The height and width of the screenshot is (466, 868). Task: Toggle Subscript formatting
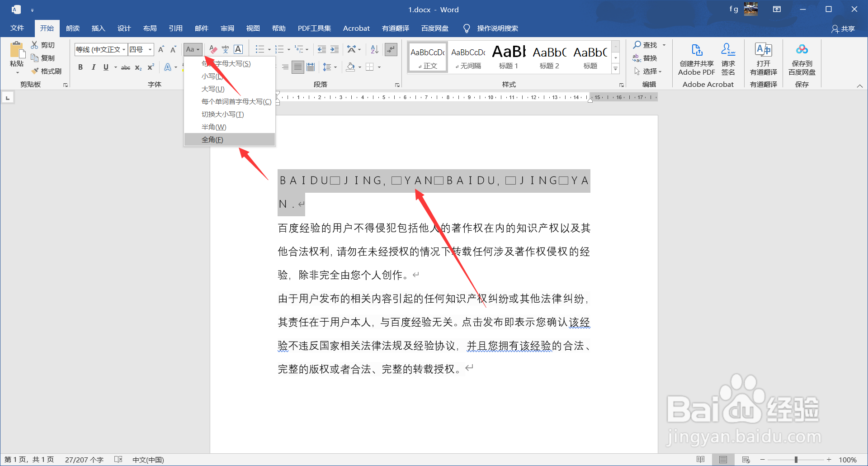click(138, 67)
